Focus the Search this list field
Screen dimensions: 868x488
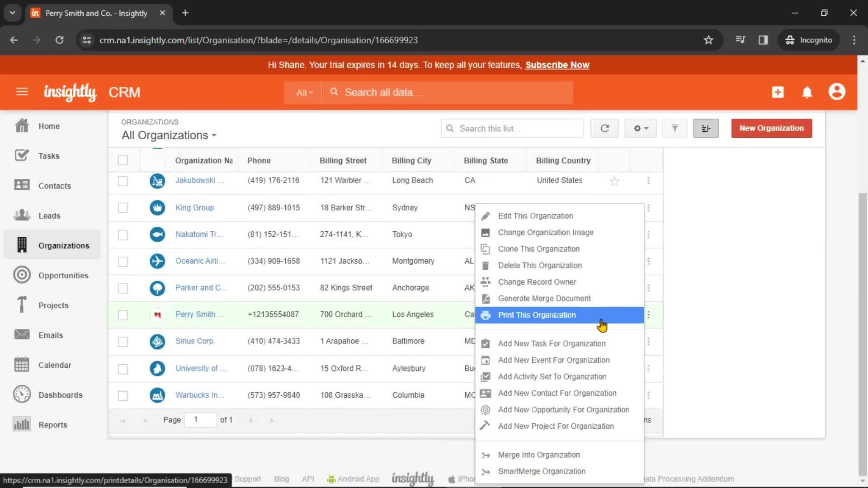pos(512,128)
